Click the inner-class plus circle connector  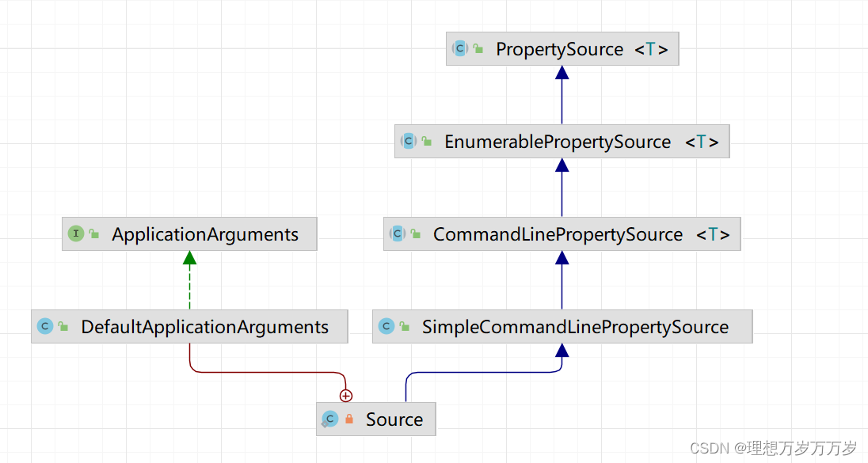(x=345, y=395)
